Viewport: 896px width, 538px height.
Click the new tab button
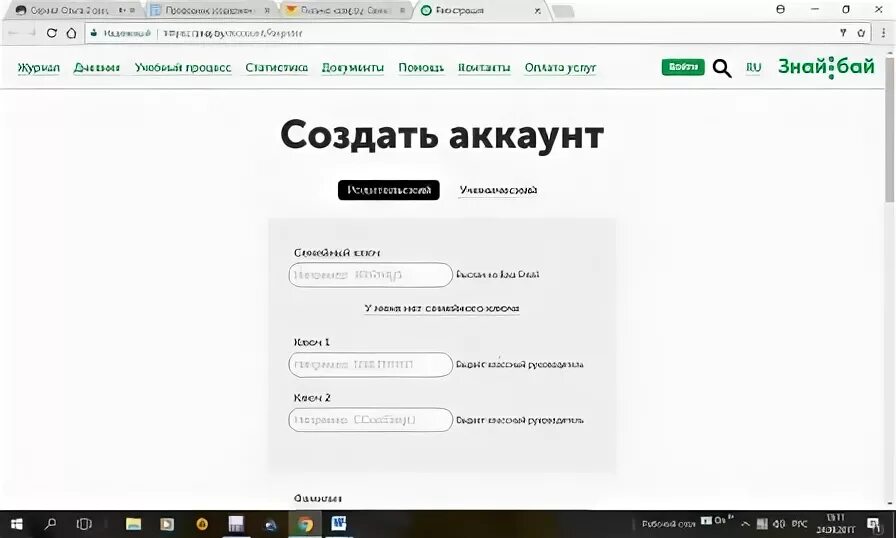563,11
